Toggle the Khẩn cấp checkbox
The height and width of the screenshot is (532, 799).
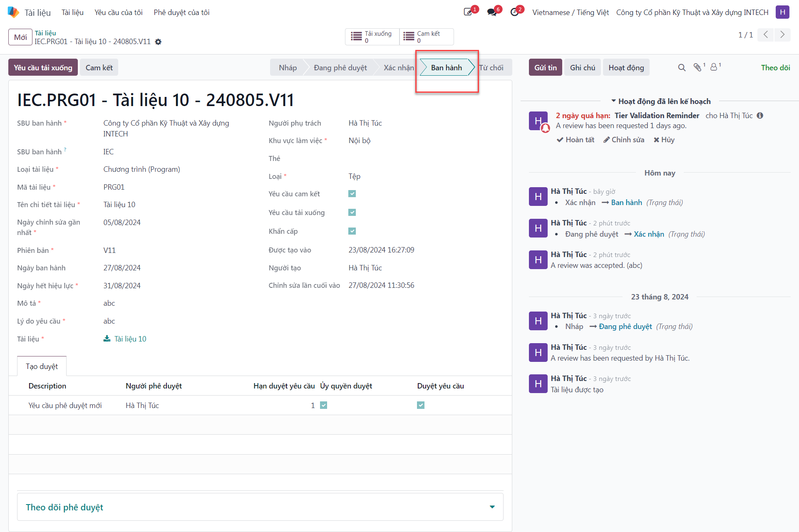[352, 231]
